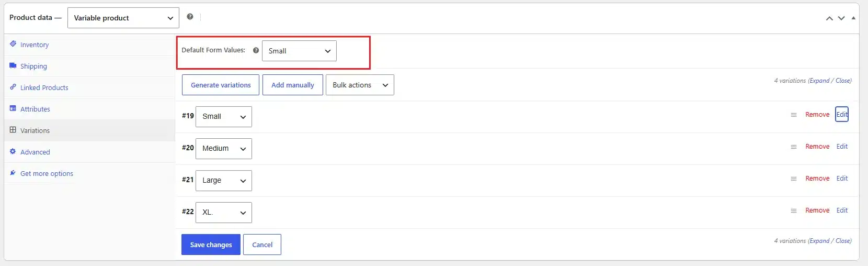
Task: Click the #19 variation ID text
Action: tap(188, 116)
